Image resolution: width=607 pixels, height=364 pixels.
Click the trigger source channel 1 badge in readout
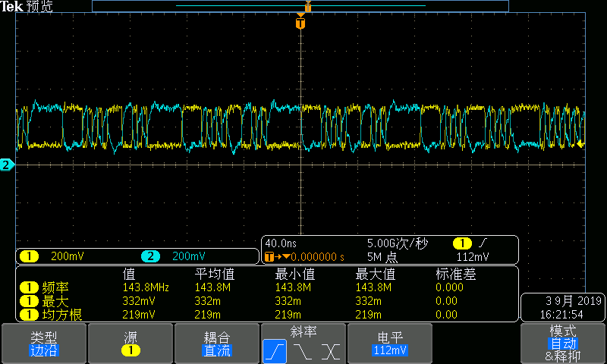pos(462,243)
